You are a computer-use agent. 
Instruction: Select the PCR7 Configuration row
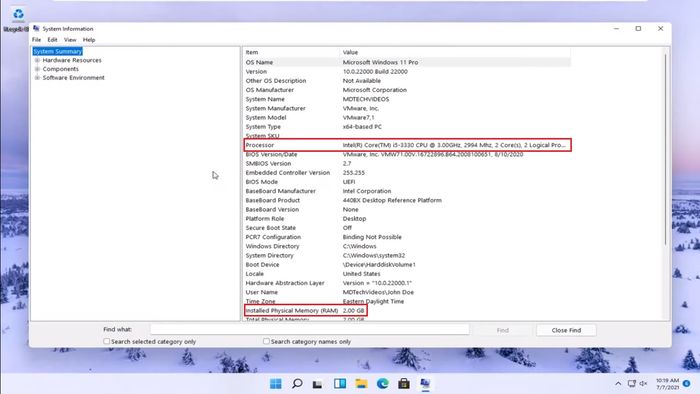point(407,237)
